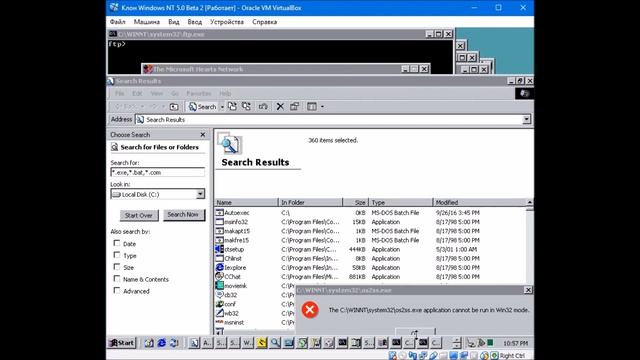This screenshot has height=360, width=640.
Task: Click the A.. taskbar button
Action: (x=207, y=343)
